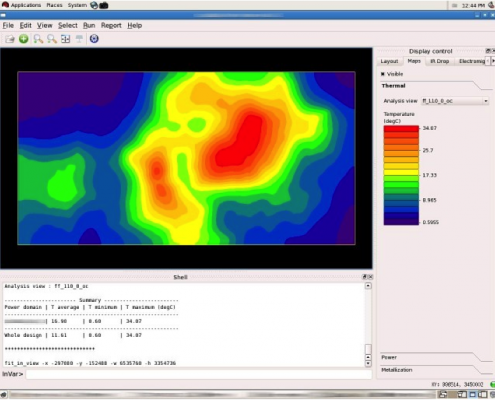
Task: Click the grayed-out monitor toolbar icon
Action: coord(79,39)
